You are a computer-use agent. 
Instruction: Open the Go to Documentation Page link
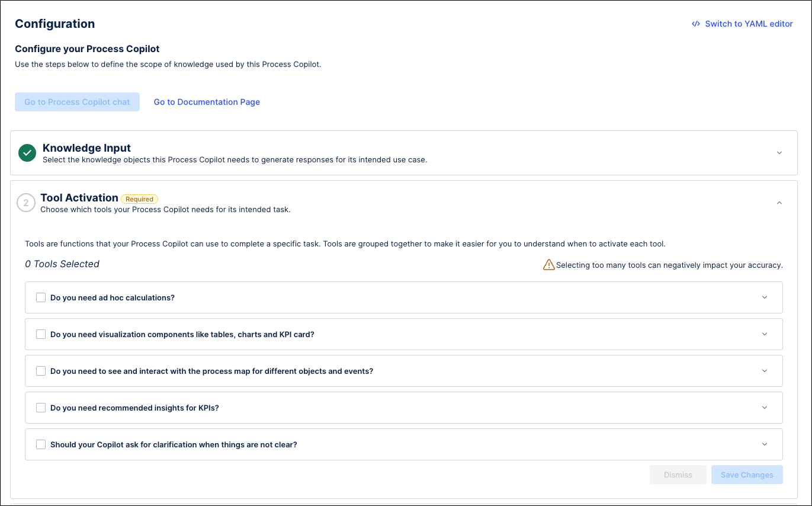[x=207, y=102]
